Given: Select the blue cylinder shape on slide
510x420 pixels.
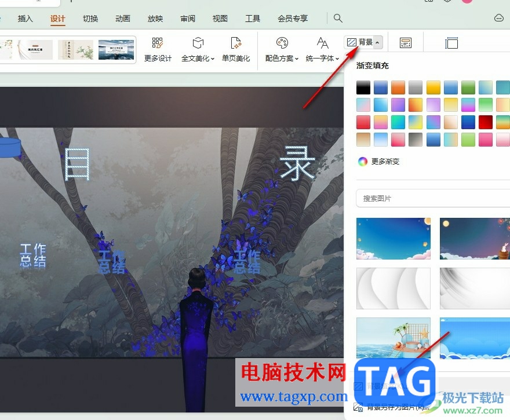Looking at the screenshot, I should pos(10,148).
